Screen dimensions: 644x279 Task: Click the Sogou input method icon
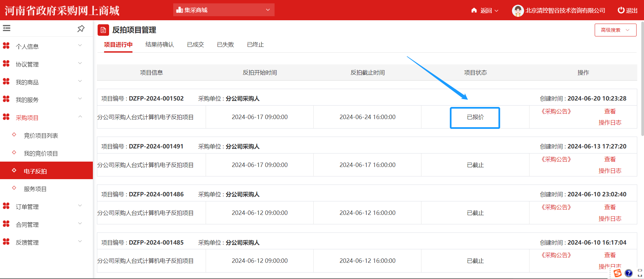pos(618,273)
